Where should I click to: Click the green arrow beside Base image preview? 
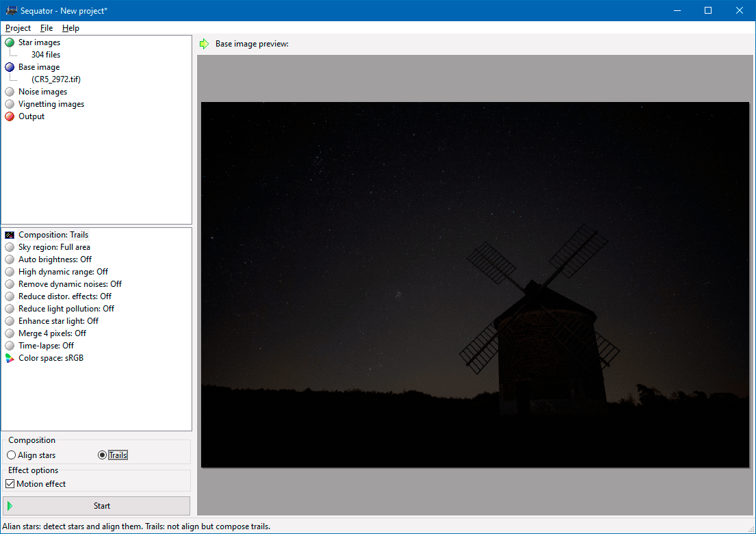pyautogui.click(x=204, y=43)
